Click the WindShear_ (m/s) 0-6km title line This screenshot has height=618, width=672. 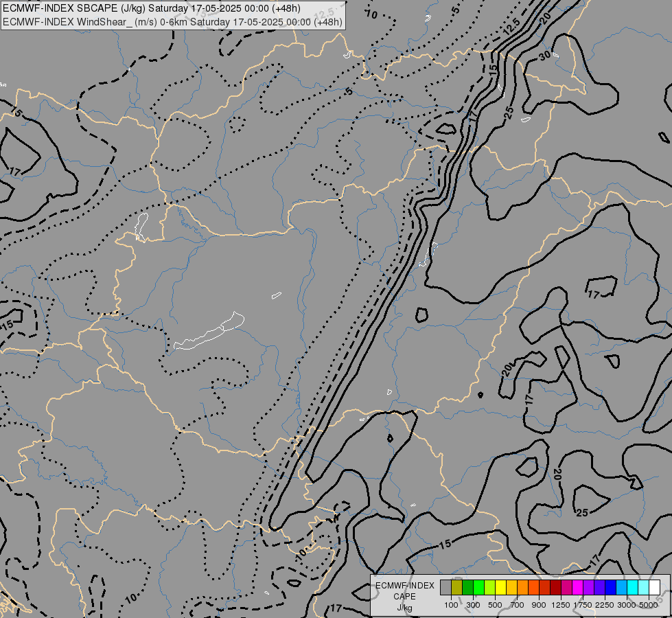(173, 22)
